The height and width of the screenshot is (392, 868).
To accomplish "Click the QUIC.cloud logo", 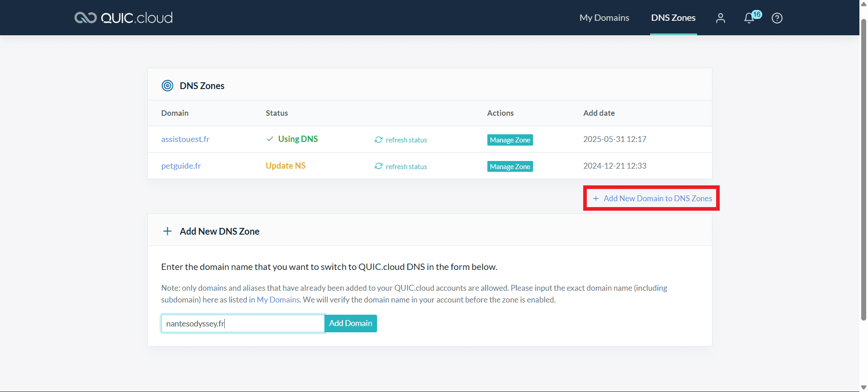I will (x=123, y=18).
